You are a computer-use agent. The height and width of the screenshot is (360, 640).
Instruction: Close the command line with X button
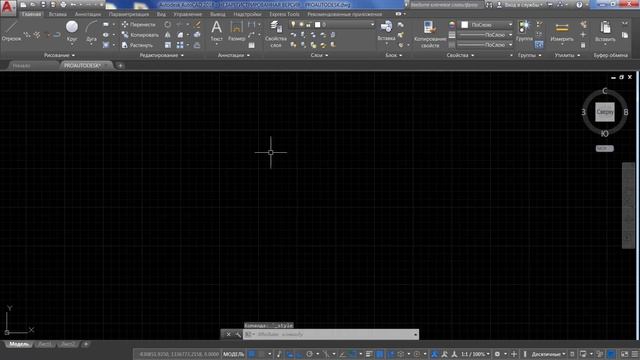[x=229, y=334]
